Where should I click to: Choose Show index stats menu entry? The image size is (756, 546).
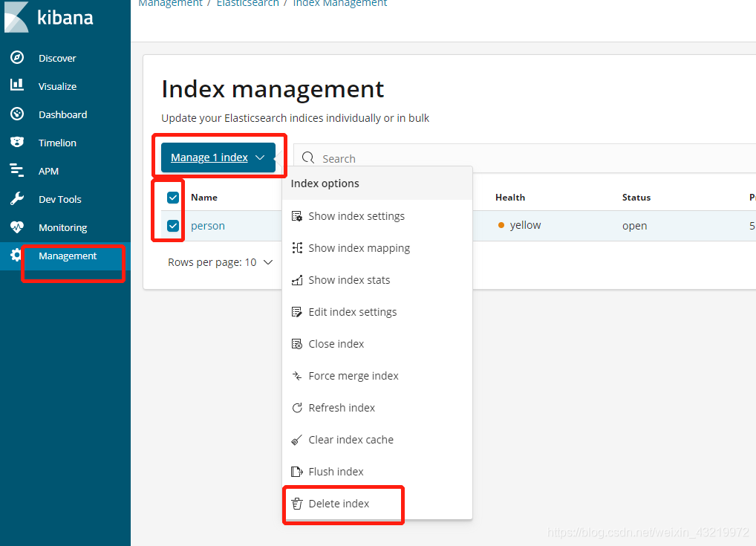click(x=377, y=280)
